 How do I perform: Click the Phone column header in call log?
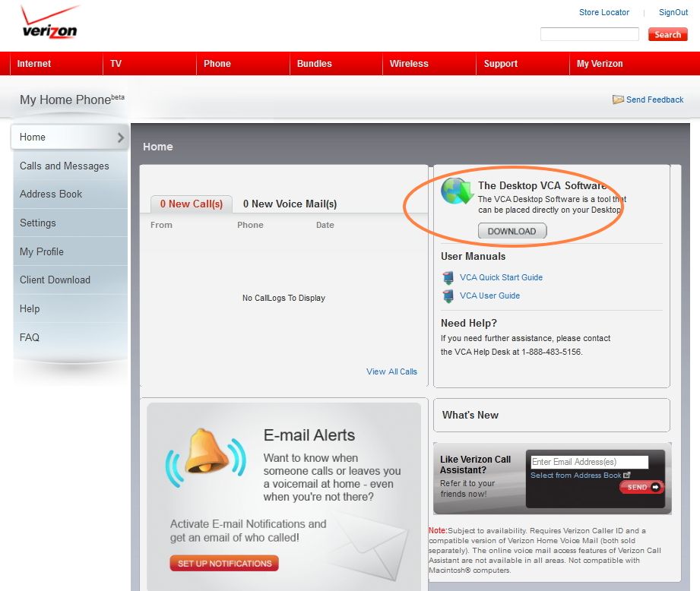(x=250, y=225)
